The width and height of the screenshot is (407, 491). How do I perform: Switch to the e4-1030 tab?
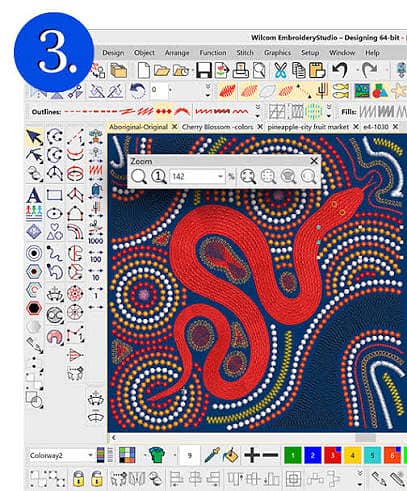click(x=376, y=127)
